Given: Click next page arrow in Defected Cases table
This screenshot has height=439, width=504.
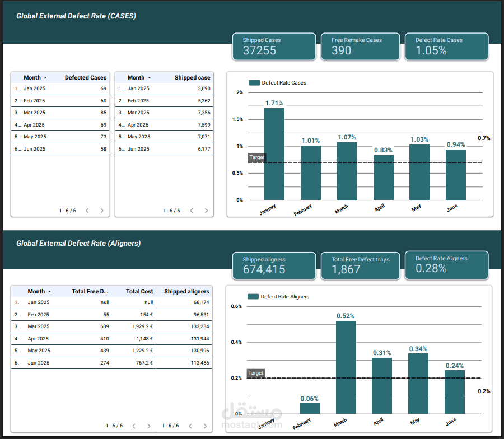Looking at the screenshot, I should (x=102, y=211).
